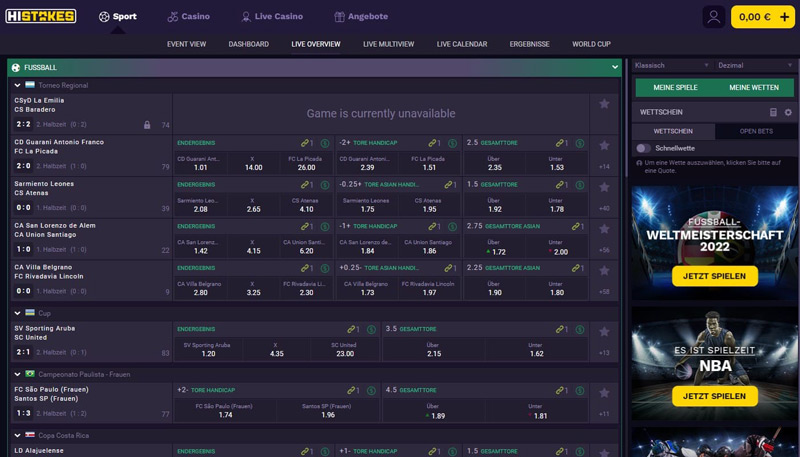Screen dimensions: 800x457
Task: Open the World Cup tab
Action: [x=591, y=44]
